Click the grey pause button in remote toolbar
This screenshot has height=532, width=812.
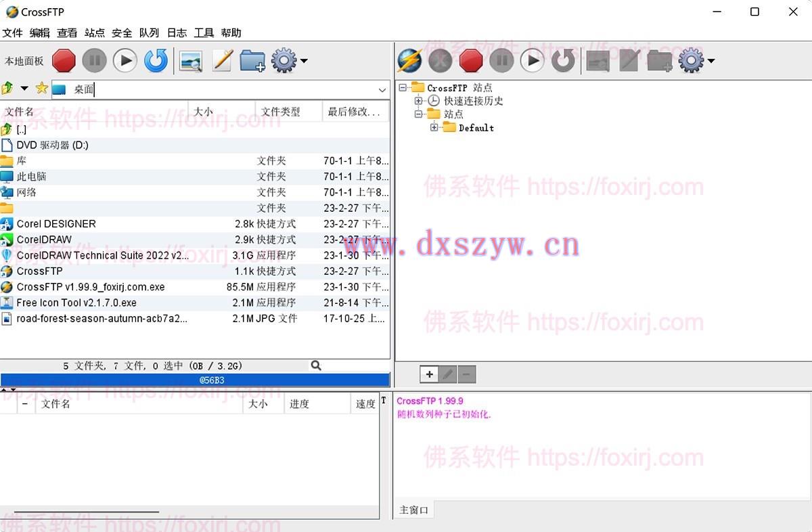(501, 61)
